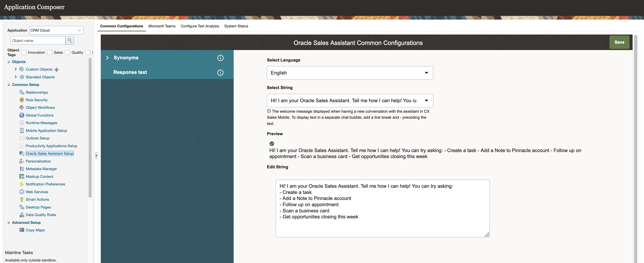Open the Role Security link
Screen dimensions: 644x263
point(36,100)
